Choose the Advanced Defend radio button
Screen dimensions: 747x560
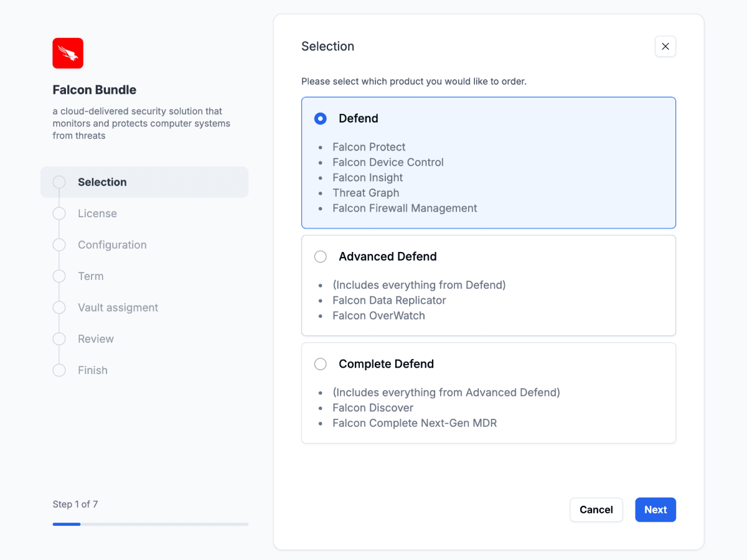pos(321,256)
